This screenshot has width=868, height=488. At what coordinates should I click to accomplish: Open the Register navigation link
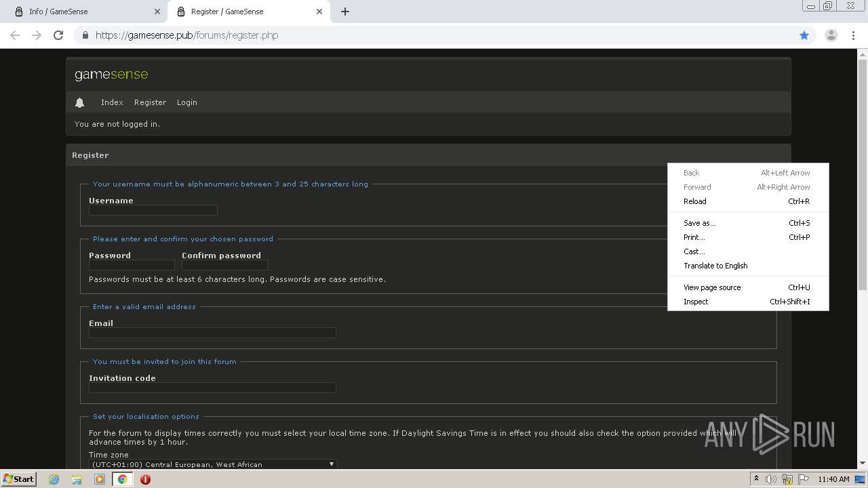pos(150,102)
